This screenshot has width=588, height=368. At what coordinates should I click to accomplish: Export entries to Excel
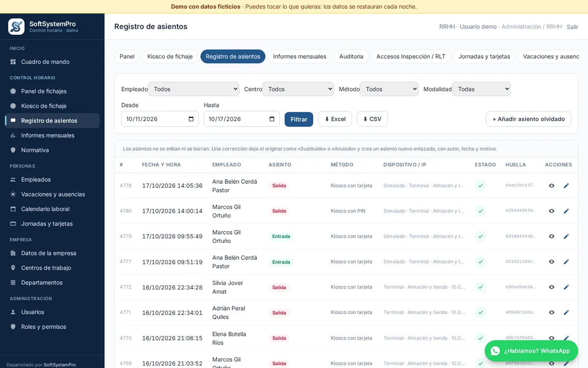point(335,119)
